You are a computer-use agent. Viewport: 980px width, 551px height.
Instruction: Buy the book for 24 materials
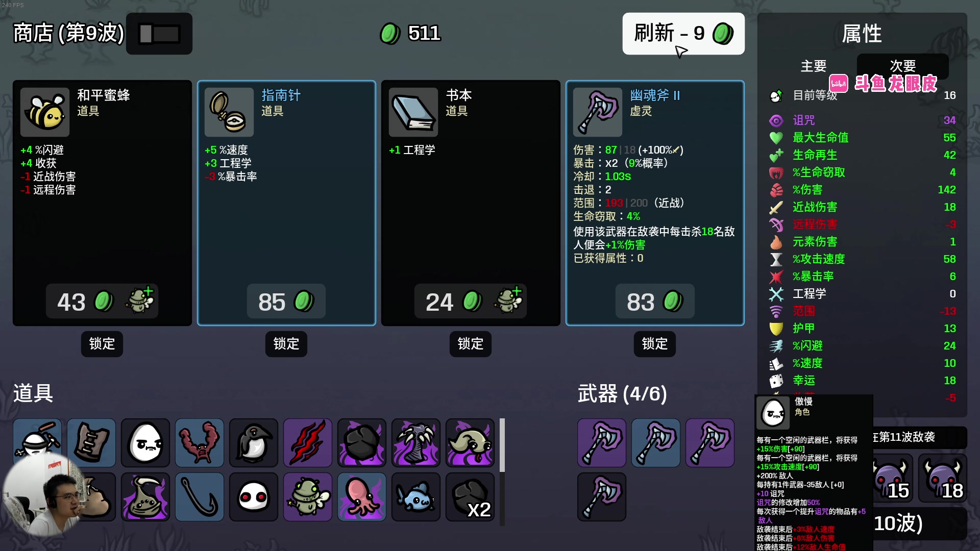click(x=471, y=302)
